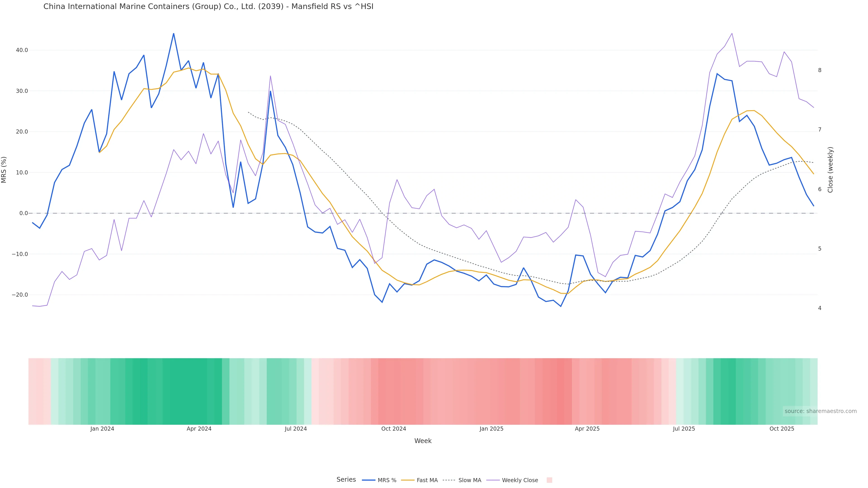Click the 0.0 baseline axis label

point(24,213)
